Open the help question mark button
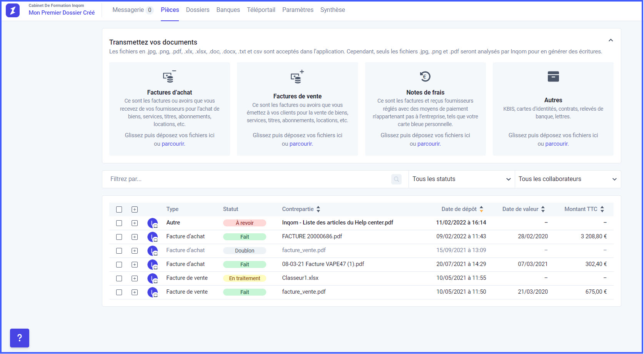This screenshot has height=354, width=644. (20, 338)
